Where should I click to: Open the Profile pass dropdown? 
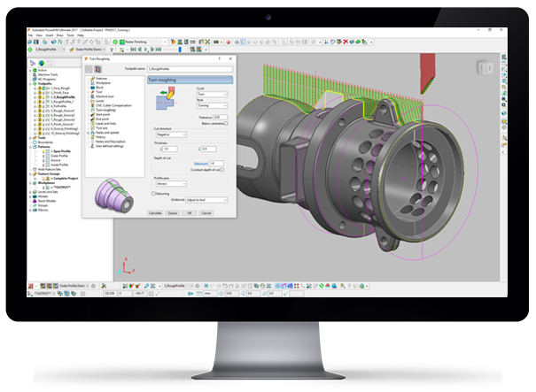pos(171,184)
